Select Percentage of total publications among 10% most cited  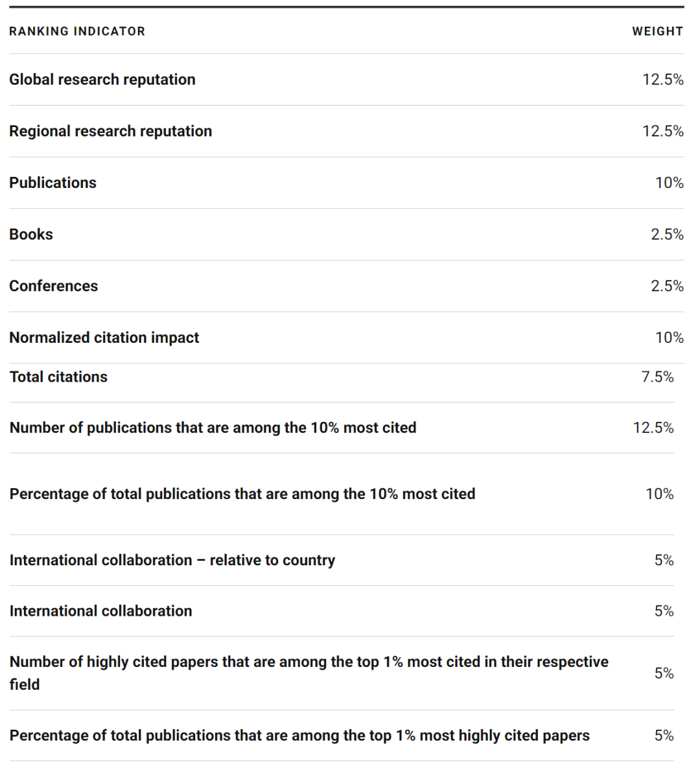point(242,494)
